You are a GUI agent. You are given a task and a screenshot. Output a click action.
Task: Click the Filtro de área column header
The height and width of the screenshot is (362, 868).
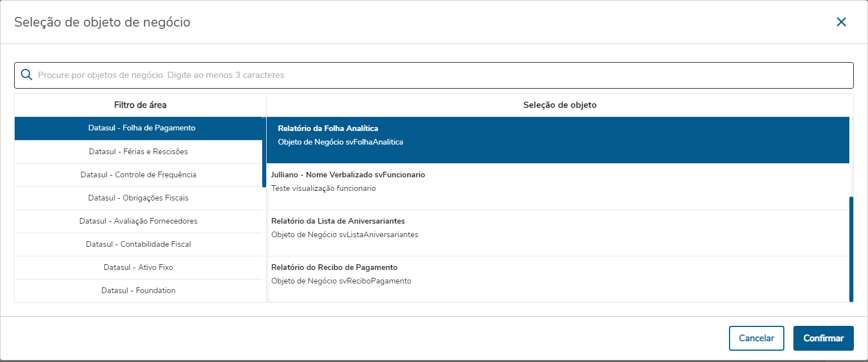140,105
